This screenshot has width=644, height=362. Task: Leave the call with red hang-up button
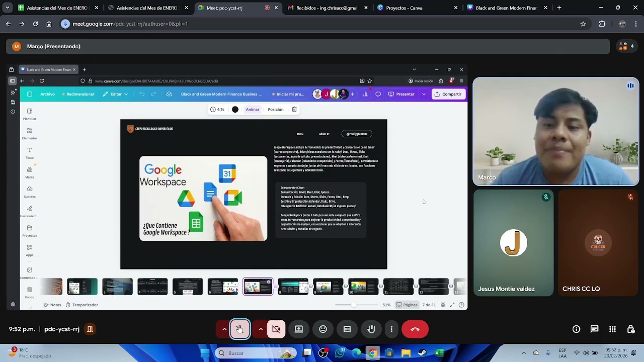[415, 329]
